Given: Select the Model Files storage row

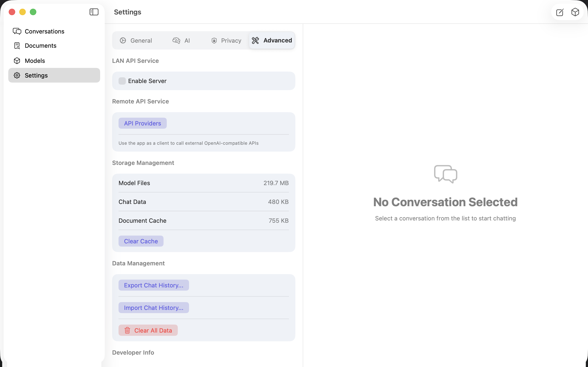Looking at the screenshot, I should coord(204,183).
